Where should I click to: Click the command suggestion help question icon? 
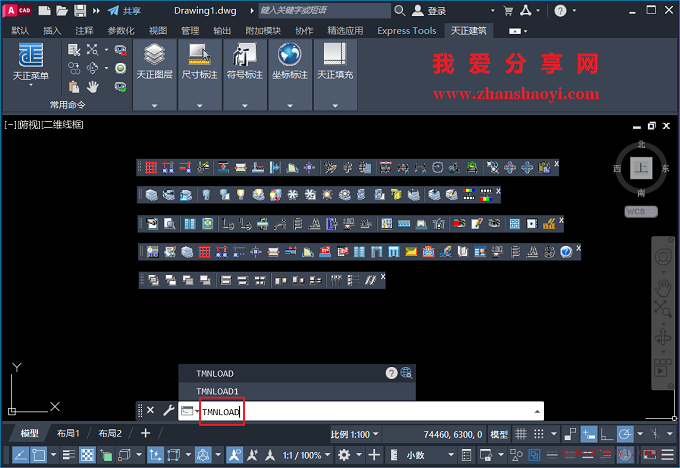coord(391,373)
